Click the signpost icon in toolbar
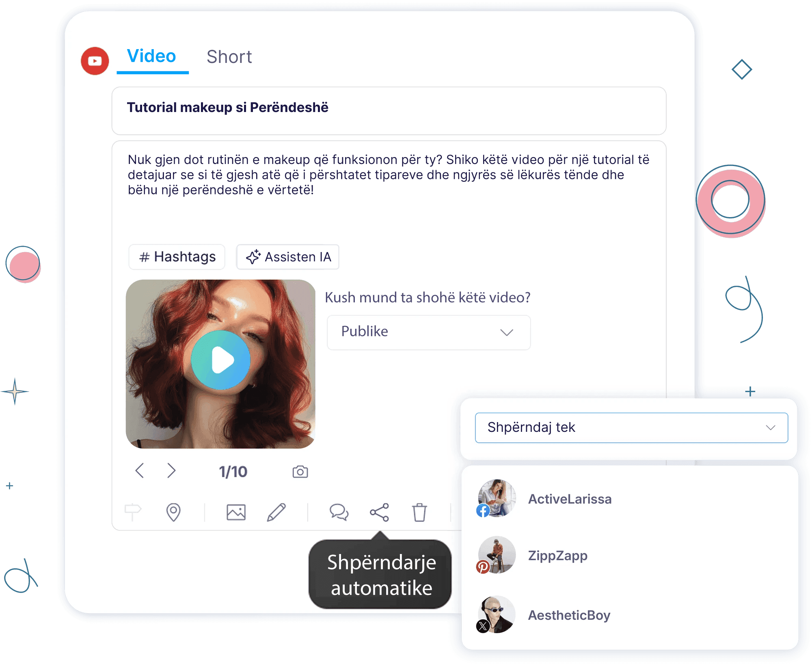 pyautogui.click(x=133, y=512)
